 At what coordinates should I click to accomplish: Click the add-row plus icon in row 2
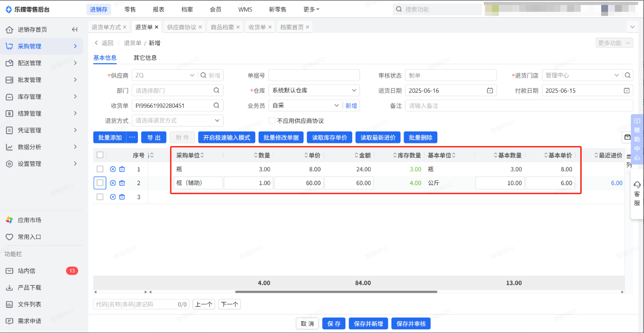click(113, 183)
